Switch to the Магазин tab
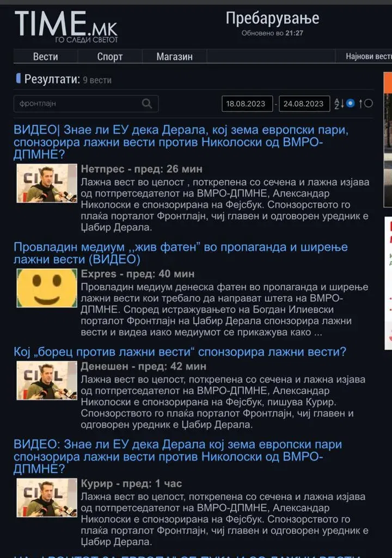Viewport: 392px width, 558px height. [x=174, y=57]
